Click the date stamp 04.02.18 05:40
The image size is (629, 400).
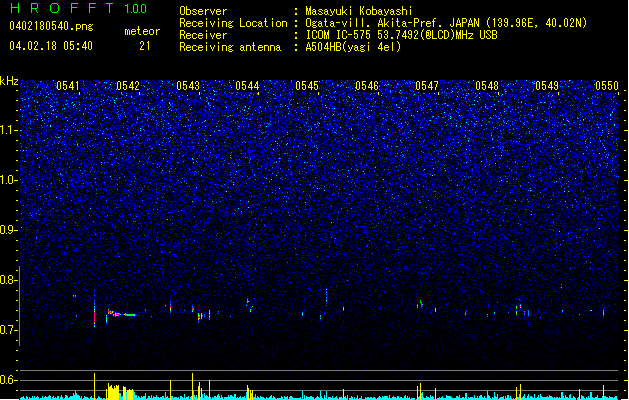click(51, 46)
